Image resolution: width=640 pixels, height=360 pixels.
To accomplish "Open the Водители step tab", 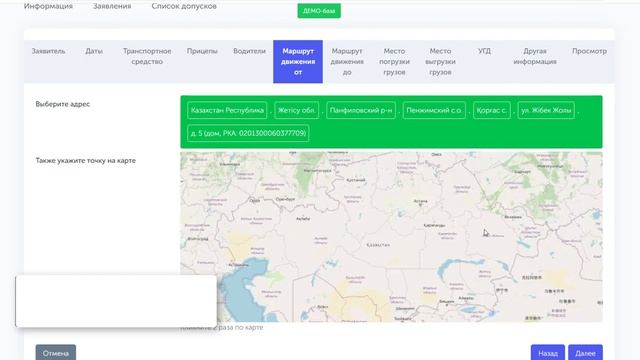I will (x=249, y=51).
